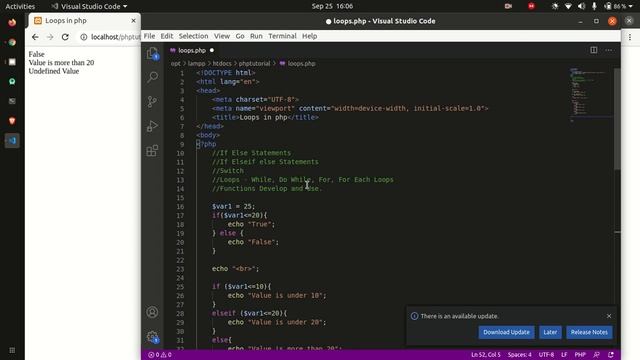Open editor More Actions ellipsis
The width and height of the screenshot is (640, 360).
609,50
